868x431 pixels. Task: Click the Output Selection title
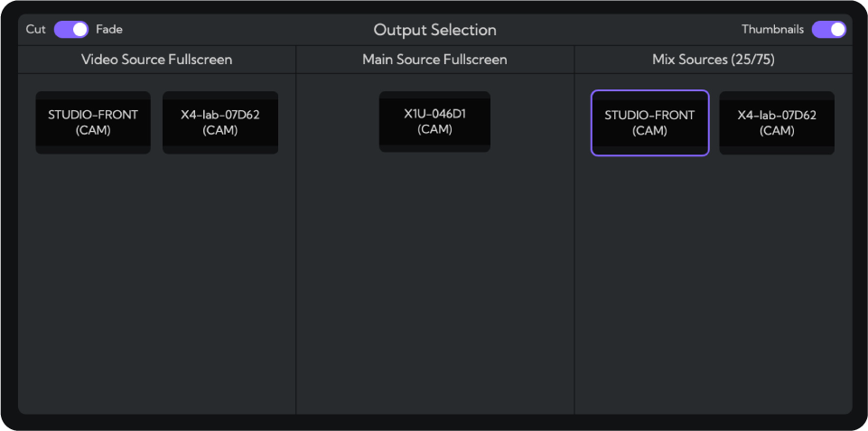pos(434,30)
